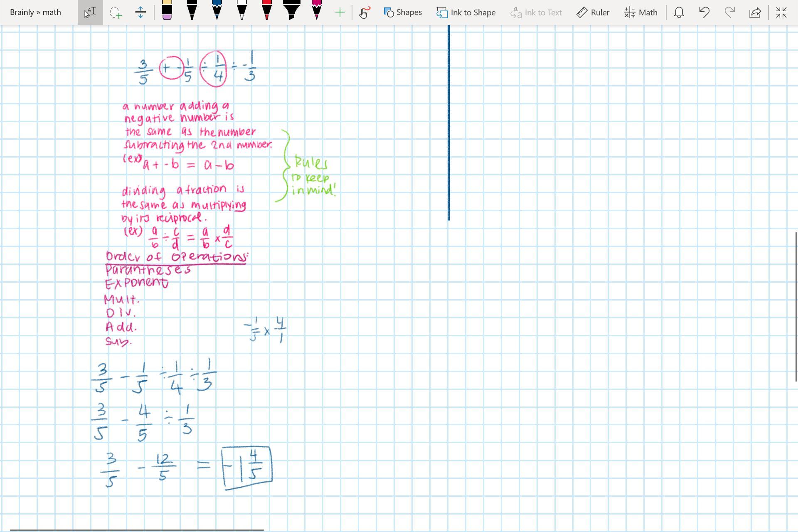
Task: Undo the last action
Action: point(704,12)
